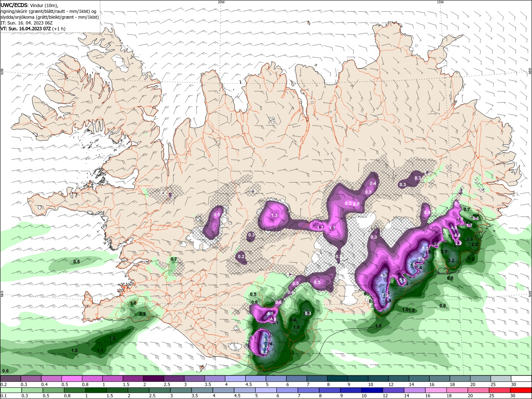Select the pale lavender 4 swatch on the snow scale
Viewport: 532px width, 399px height.
pos(235,379)
